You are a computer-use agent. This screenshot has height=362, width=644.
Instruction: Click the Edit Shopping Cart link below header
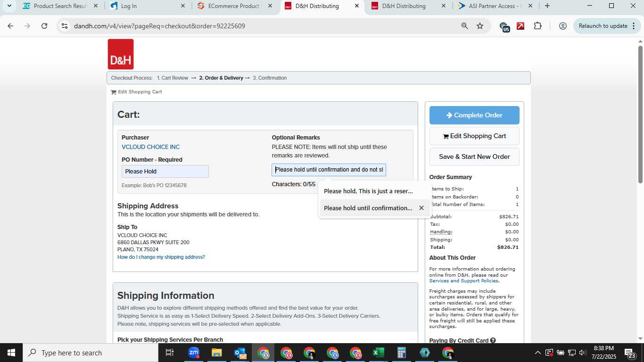tap(140, 92)
